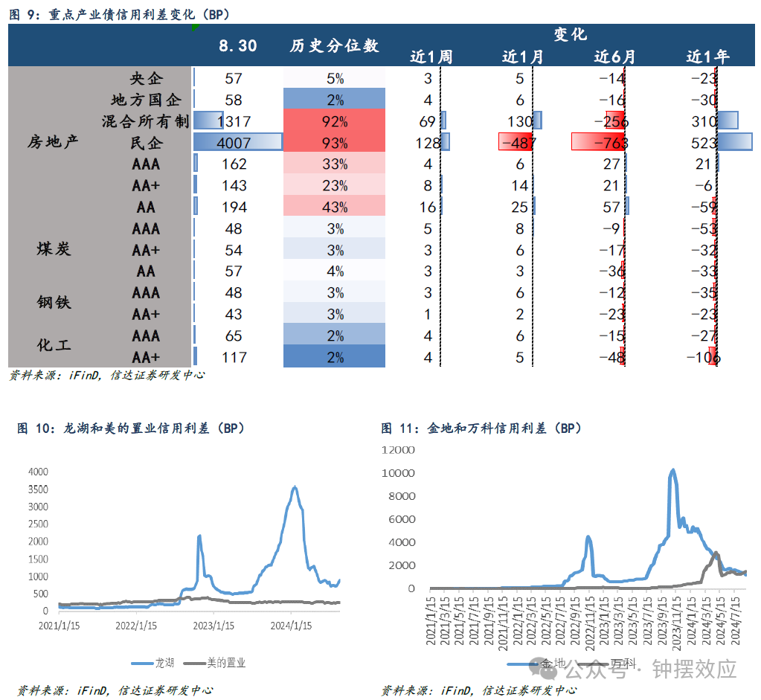Click the 310 one-year change value
The image size is (761, 700).
pyautogui.click(x=704, y=121)
